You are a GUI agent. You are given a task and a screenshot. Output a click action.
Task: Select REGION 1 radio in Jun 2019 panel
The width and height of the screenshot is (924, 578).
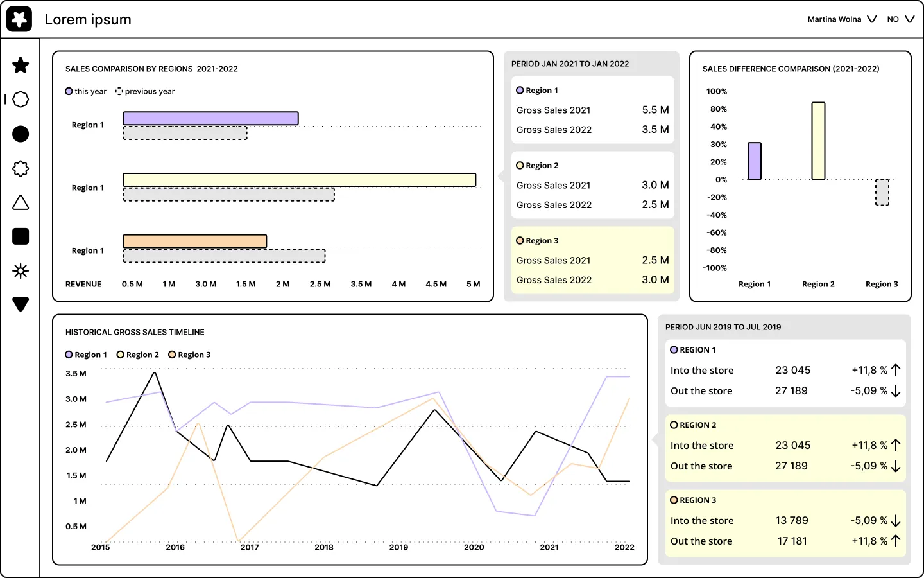674,350
